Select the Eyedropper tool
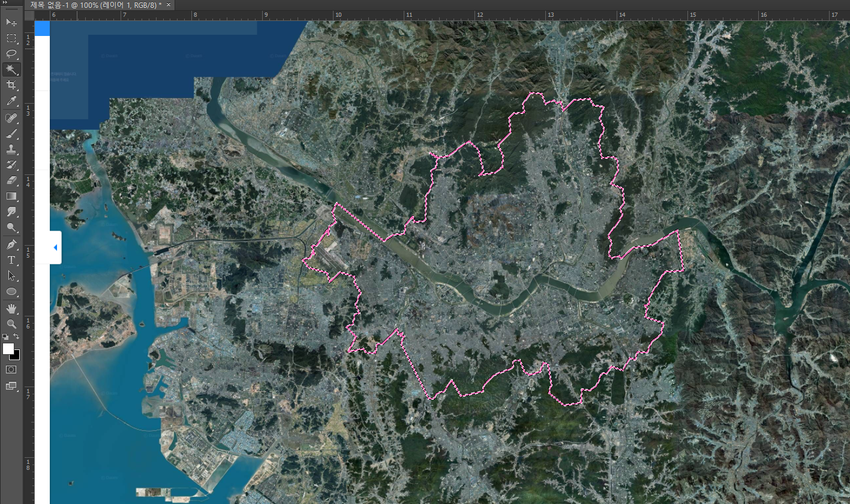 [x=11, y=101]
